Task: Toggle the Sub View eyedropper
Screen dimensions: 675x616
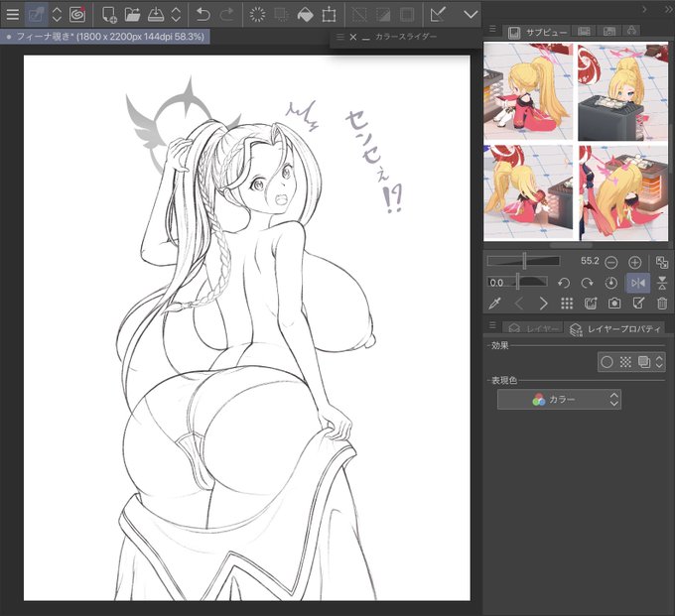Action: pos(494,304)
